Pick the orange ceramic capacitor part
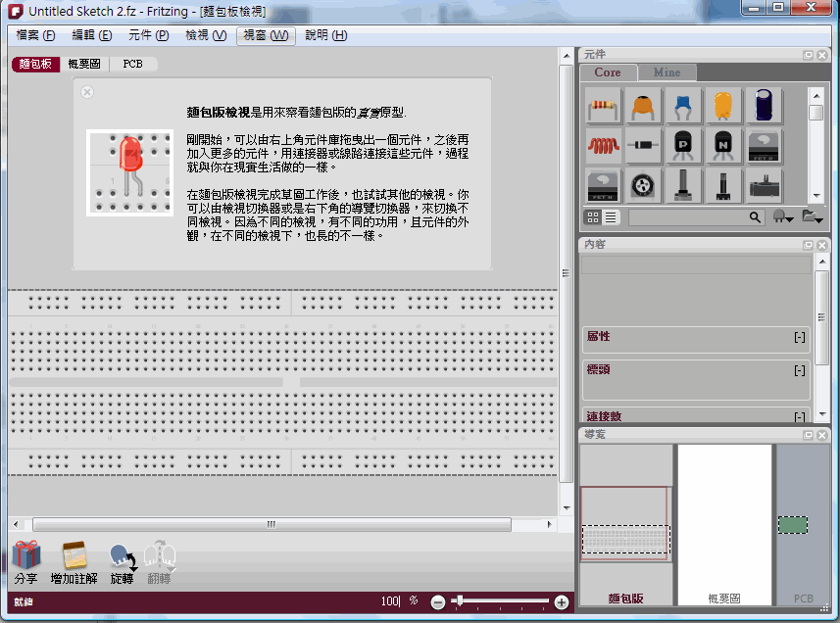Image resolution: width=840 pixels, height=623 pixels. (643, 106)
